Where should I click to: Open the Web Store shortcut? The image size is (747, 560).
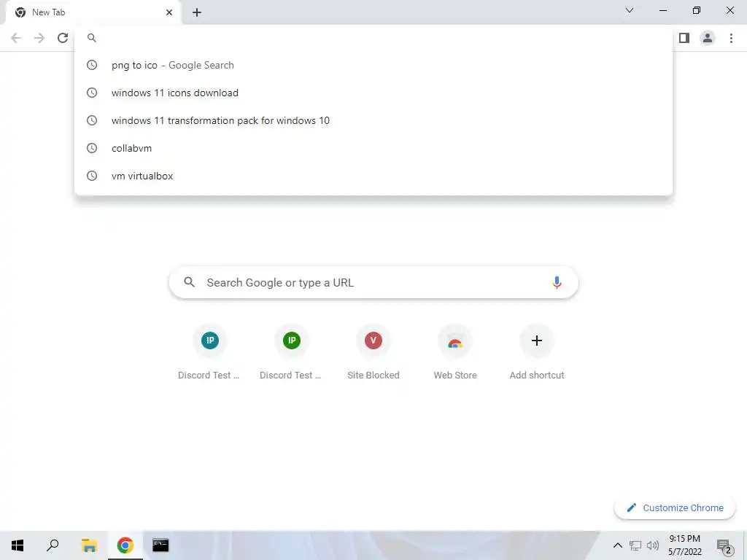[455, 352]
